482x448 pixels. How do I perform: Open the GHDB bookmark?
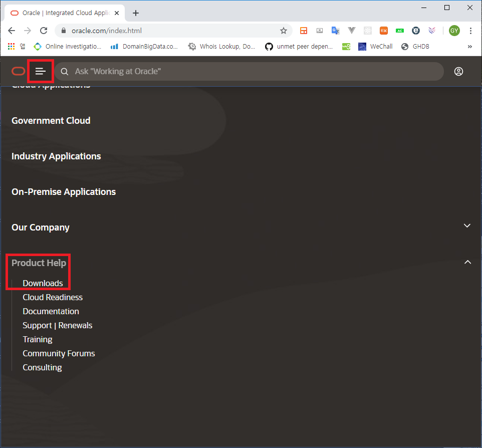tap(415, 47)
